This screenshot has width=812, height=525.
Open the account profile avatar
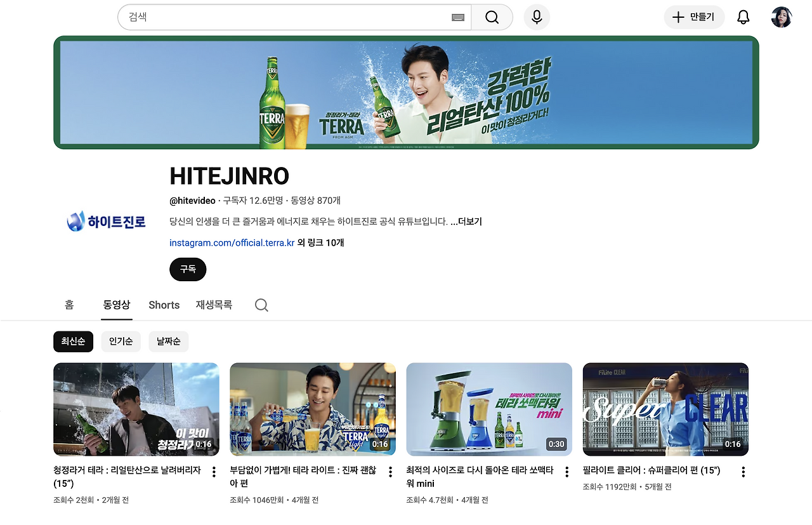coord(782,17)
